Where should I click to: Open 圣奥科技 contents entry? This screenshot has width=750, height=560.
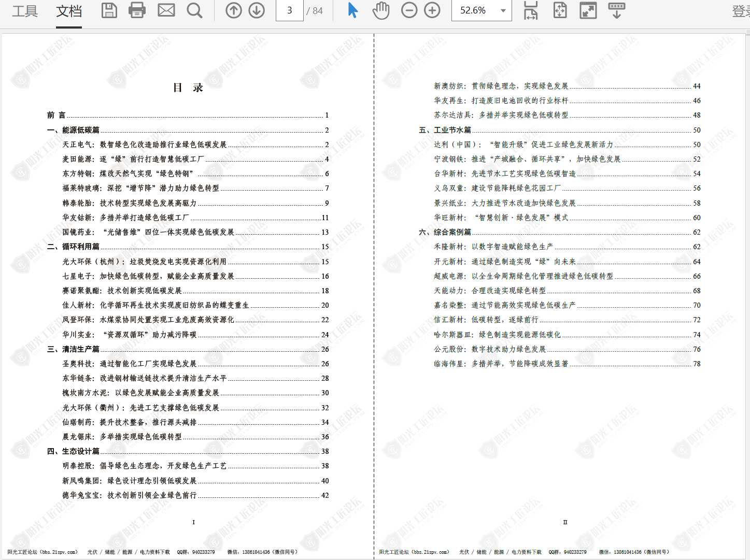click(195, 364)
